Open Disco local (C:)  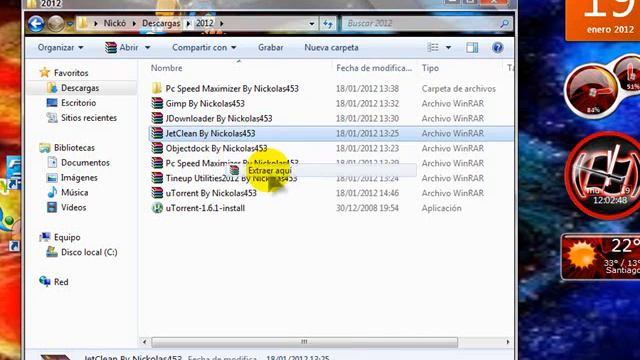click(x=89, y=252)
